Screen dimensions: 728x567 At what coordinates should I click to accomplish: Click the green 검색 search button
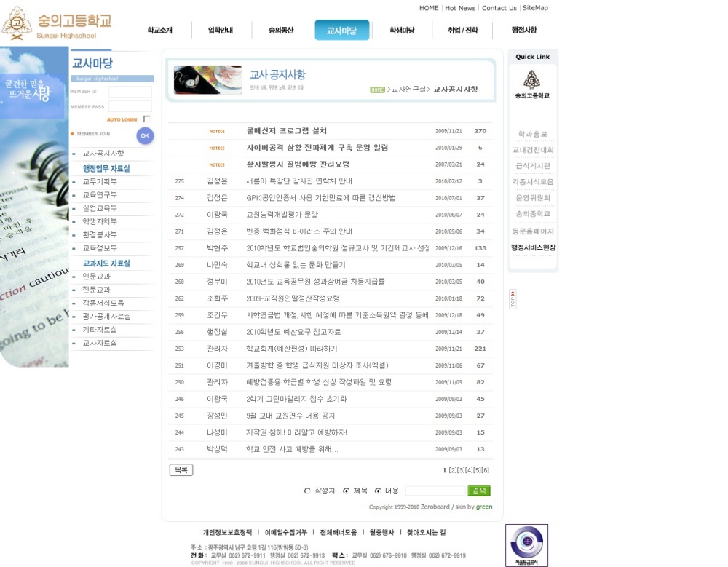pyautogui.click(x=479, y=491)
